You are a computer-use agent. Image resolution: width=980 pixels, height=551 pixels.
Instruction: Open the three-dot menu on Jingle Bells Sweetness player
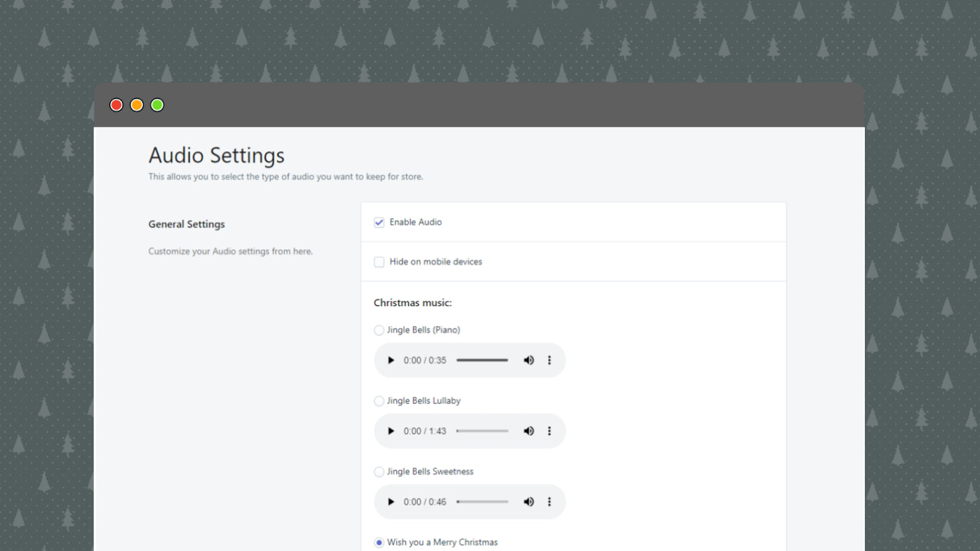click(549, 501)
